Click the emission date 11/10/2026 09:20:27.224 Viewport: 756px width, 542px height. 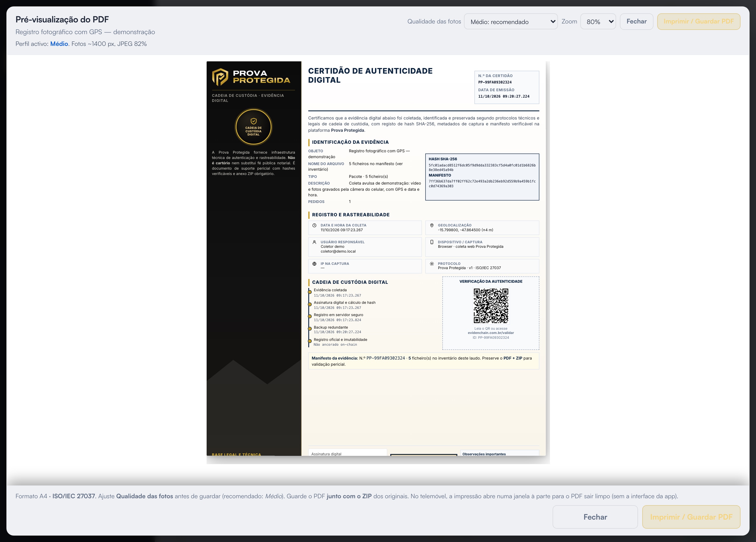click(504, 97)
